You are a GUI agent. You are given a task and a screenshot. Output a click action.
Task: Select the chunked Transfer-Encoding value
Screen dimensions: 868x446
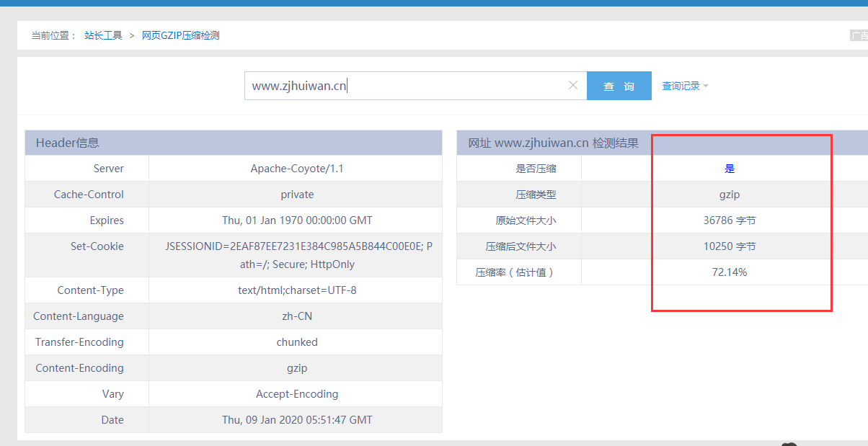click(297, 342)
